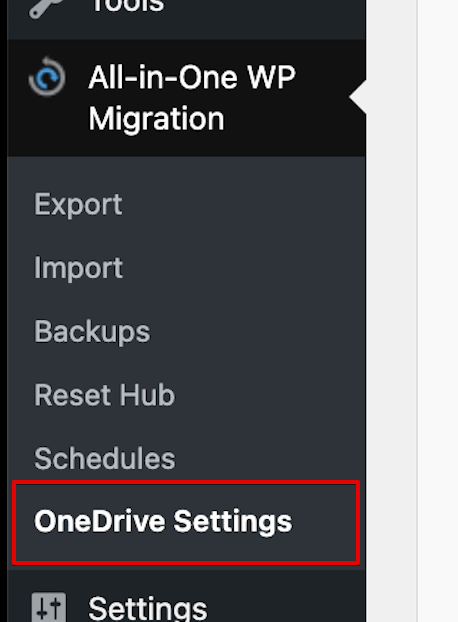Click the white arrow pointer beside Migration
Image resolution: width=458 pixels, height=622 pixels.
358,97
